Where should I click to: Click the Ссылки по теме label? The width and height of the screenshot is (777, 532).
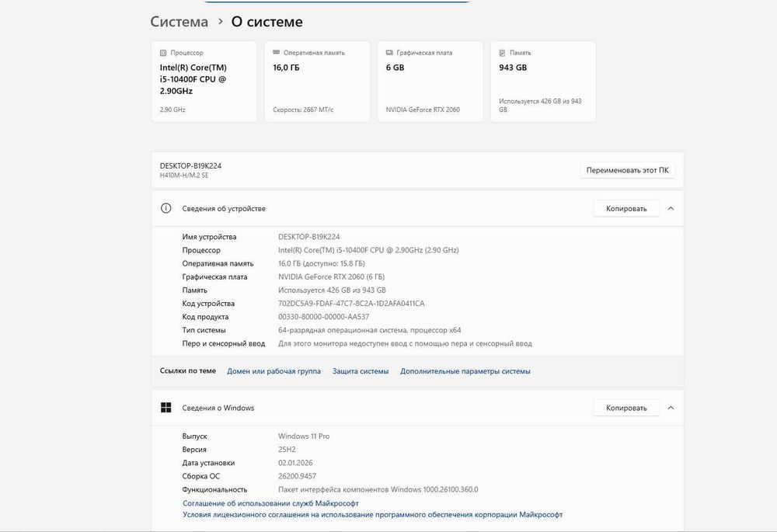[x=188, y=370]
